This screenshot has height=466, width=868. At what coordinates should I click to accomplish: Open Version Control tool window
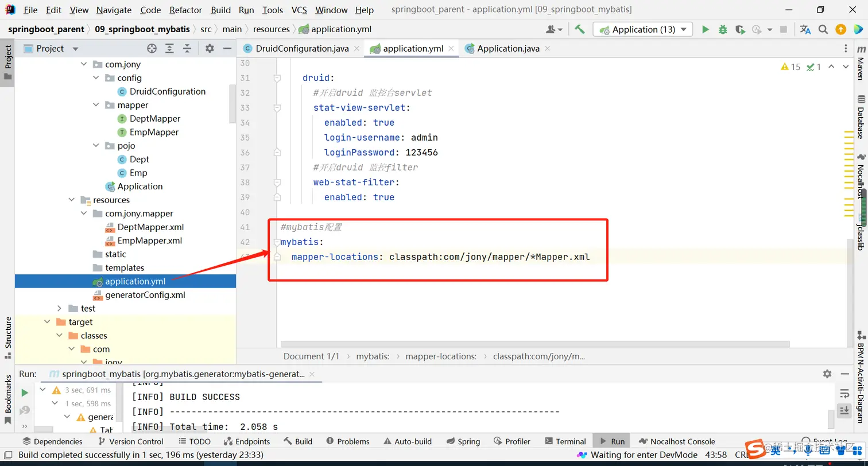pyautogui.click(x=131, y=441)
